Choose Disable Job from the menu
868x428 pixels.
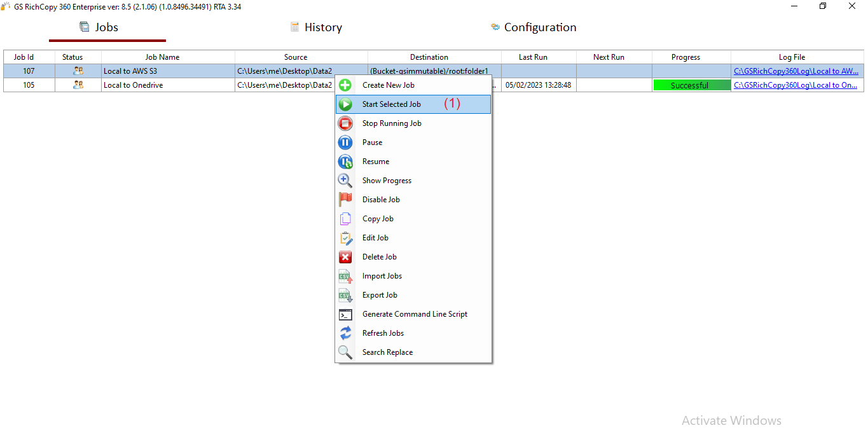413,200
